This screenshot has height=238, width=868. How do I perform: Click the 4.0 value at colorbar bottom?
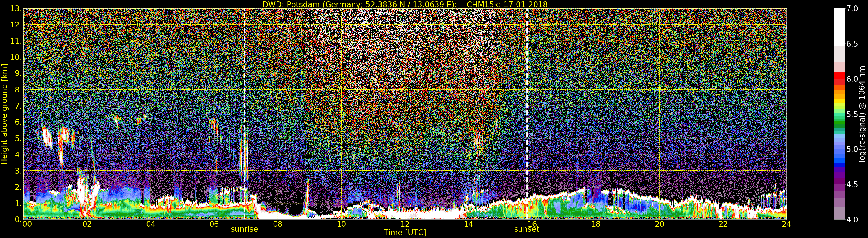tap(852, 220)
